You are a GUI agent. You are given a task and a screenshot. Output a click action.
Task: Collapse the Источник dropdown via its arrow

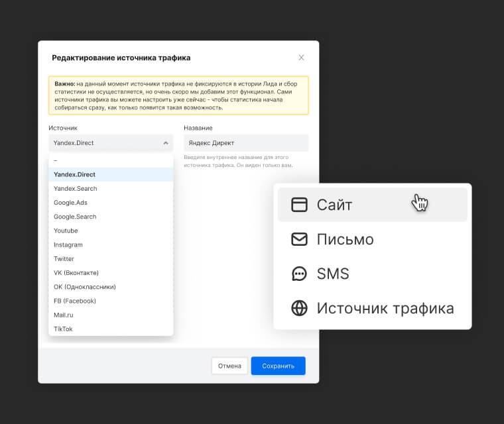tap(165, 143)
